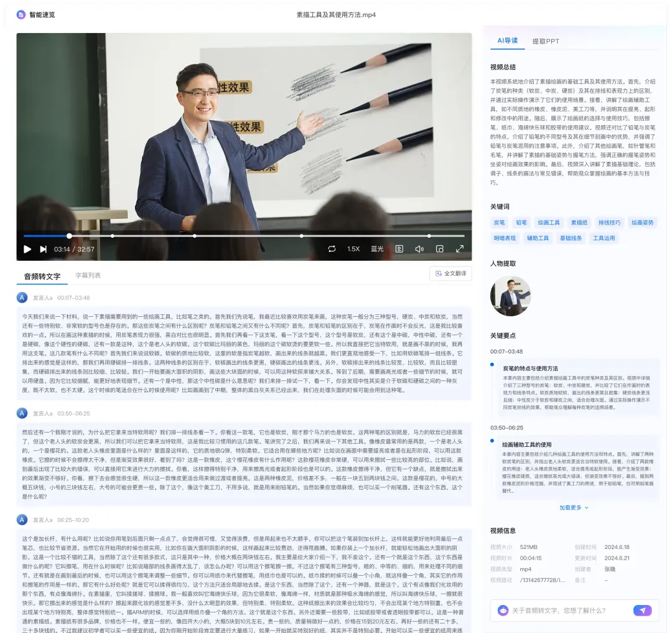This screenshot has width=672, height=633.
Task: Select the 辅助工具 keyword tag
Action: pos(538,238)
